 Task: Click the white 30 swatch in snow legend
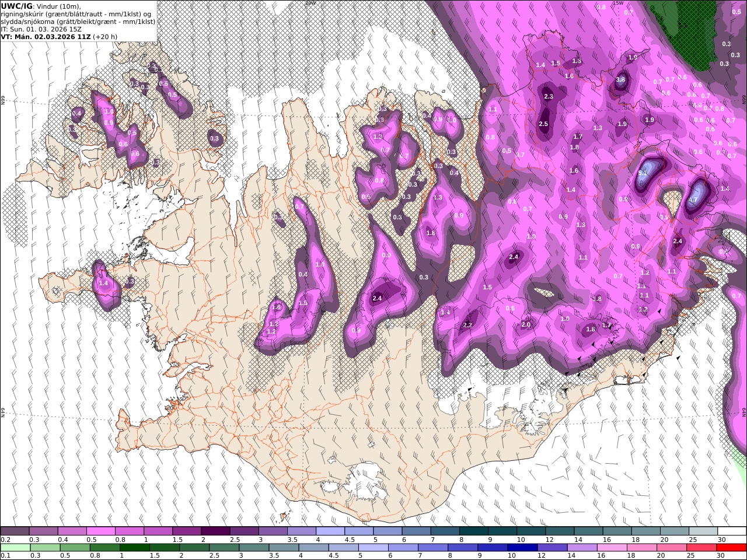click(x=732, y=531)
